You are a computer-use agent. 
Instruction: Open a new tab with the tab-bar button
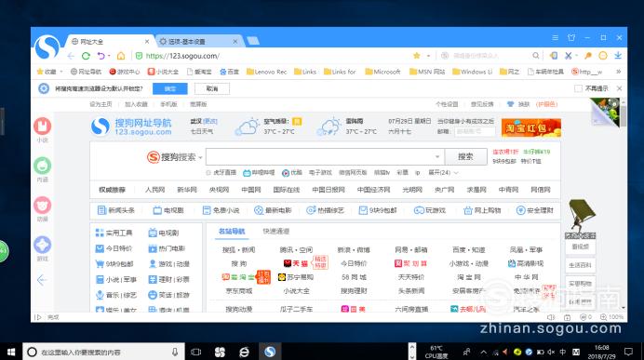253,41
